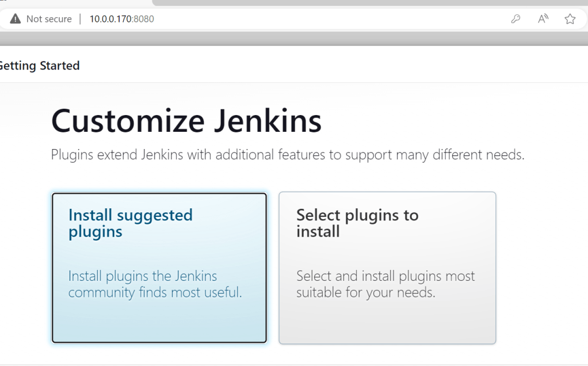The width and height of the screenshot is (588, 366).
Task: Click the browser tab strip above address bar
Action: coord(368,3)
